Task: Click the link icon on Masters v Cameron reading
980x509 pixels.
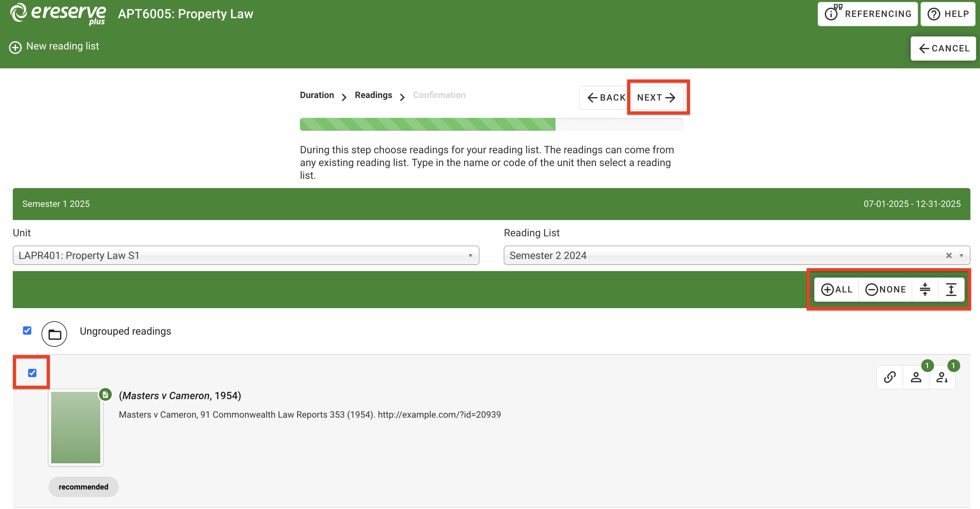Action: pyautogui.click(x=890, y=377)
